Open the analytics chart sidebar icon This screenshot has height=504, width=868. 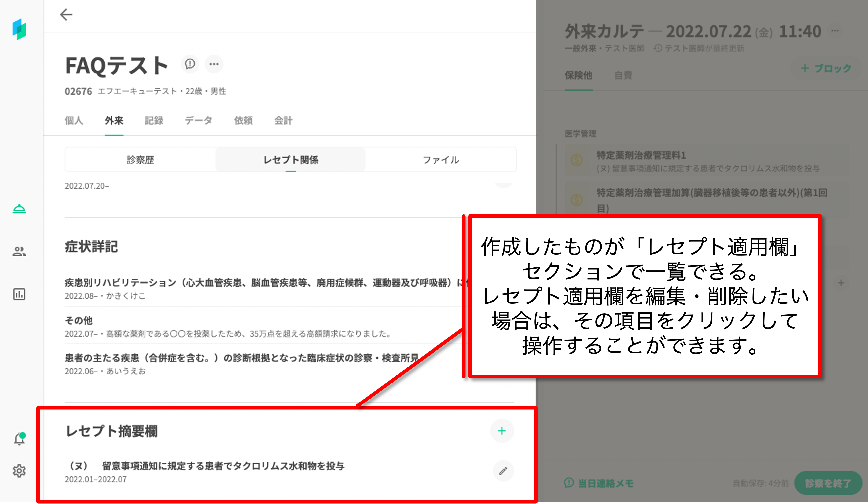click(19, 294)
